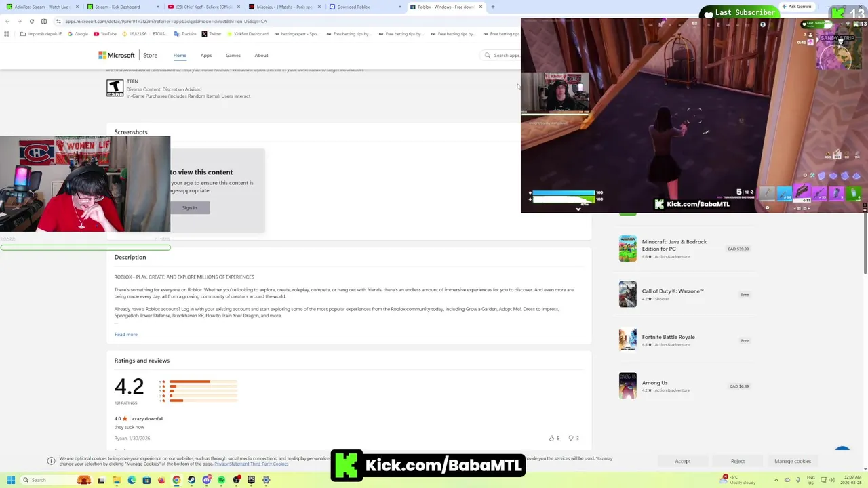Open a new browser tab
Viewport: 868px width, 488px height.
(492, 7)
